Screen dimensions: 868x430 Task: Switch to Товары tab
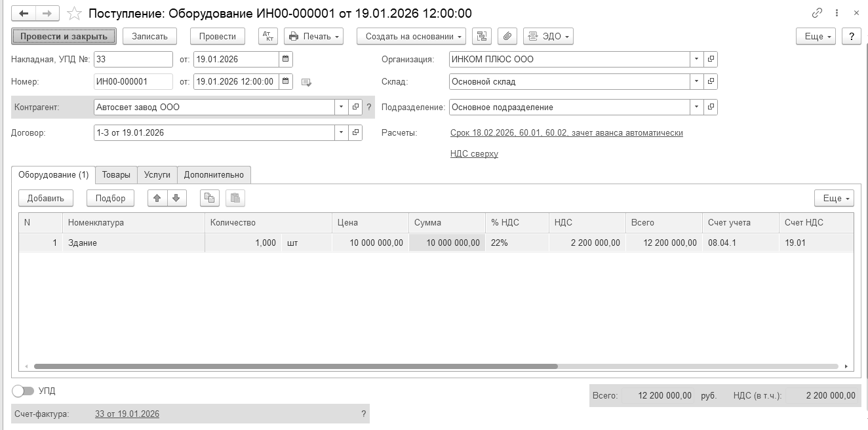click(x=116, y=175)
